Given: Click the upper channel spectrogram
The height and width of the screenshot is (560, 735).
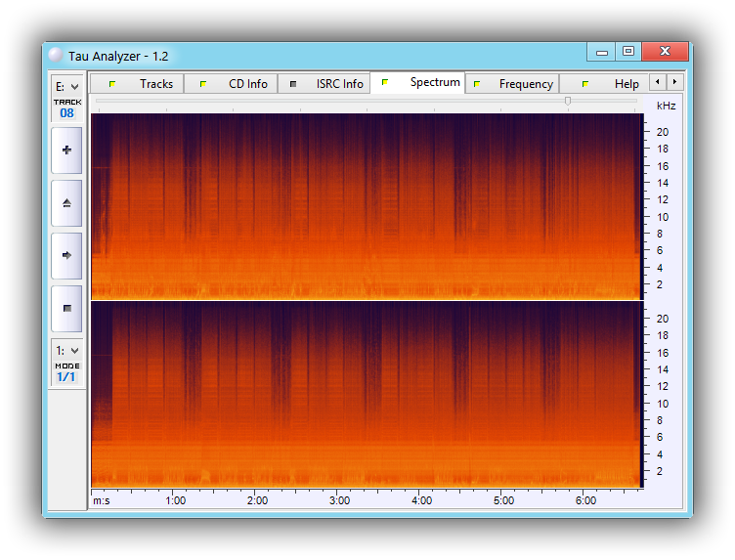Looking at the screenshot, I should 367,206.
